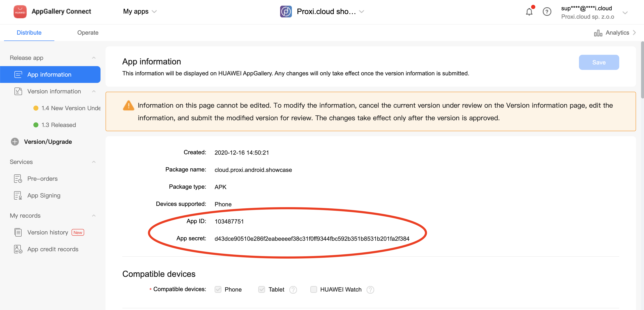644x310 pixels.
Task: Click the HUAWEI Watch help question icon
Action: coord(370,289)
